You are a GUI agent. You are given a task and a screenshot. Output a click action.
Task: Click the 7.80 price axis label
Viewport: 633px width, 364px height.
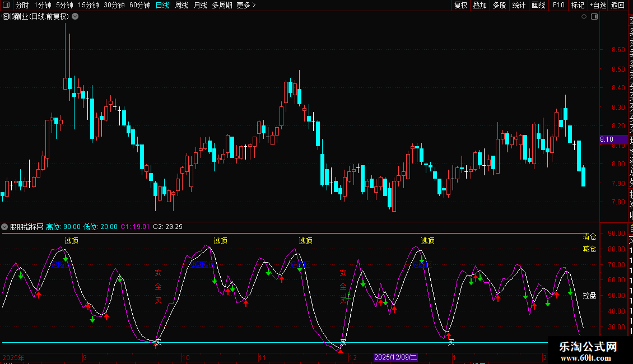click(x=618, y=202)
